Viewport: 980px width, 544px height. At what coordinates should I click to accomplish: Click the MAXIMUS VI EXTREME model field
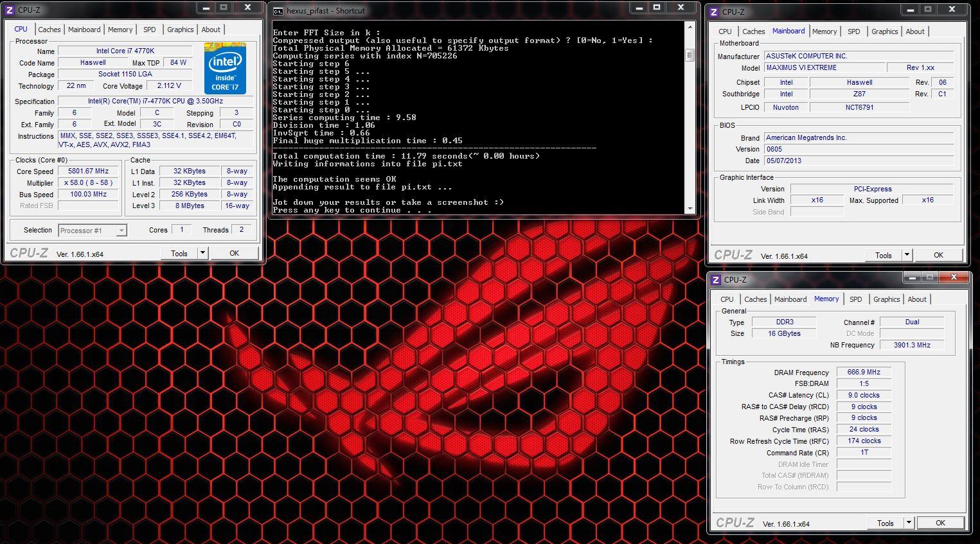(x=823, y=68)
